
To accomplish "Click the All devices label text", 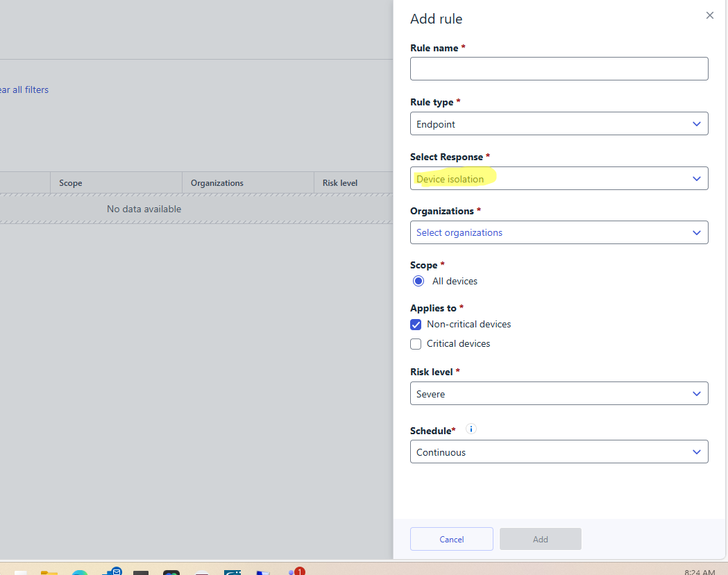I will (455, 281).
